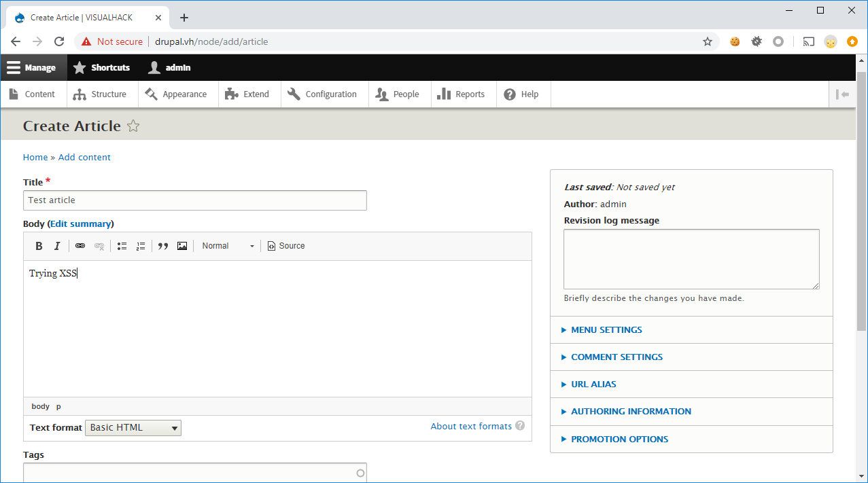The height and width of the screenshot is (483, 868).
Task: Expand the Menu Settings section
Action: tap(606, 329)
